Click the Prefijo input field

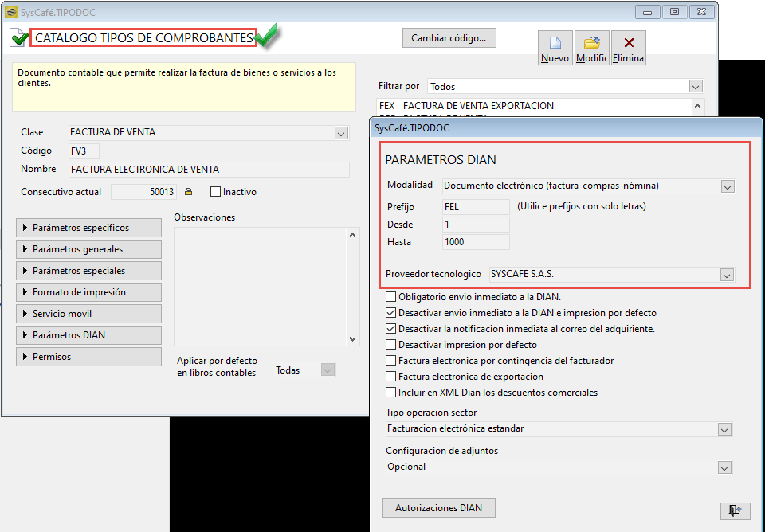[x=476, y=207]
